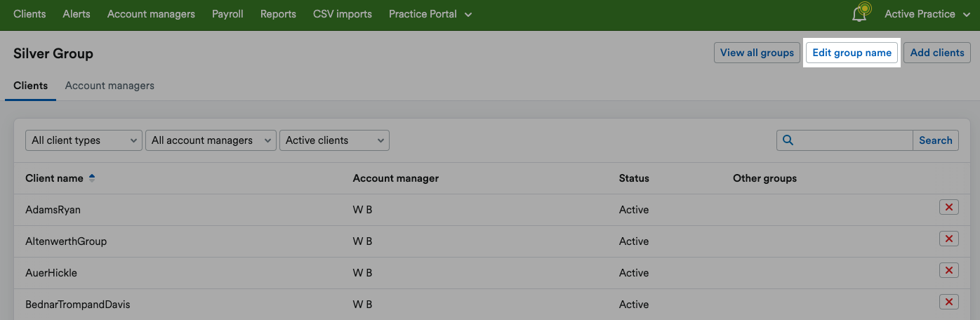Image resolution: width=980 pixels, height=320 pixels.
Task: Click Silver Group heading
Action: [53, 53]
